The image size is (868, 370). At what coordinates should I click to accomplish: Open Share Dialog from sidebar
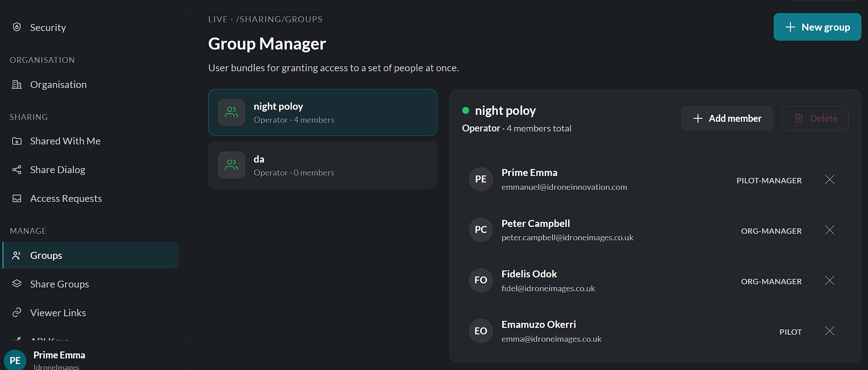[x=90, y=169]
